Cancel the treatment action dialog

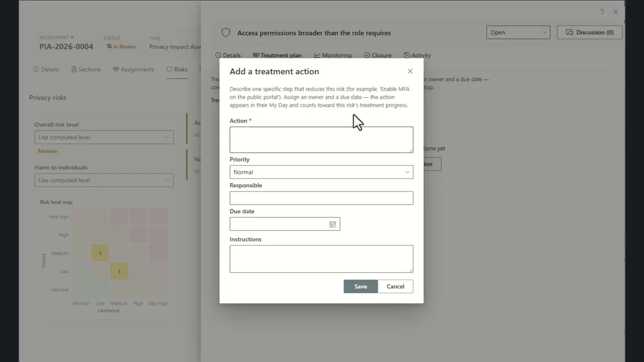(395, 287)
